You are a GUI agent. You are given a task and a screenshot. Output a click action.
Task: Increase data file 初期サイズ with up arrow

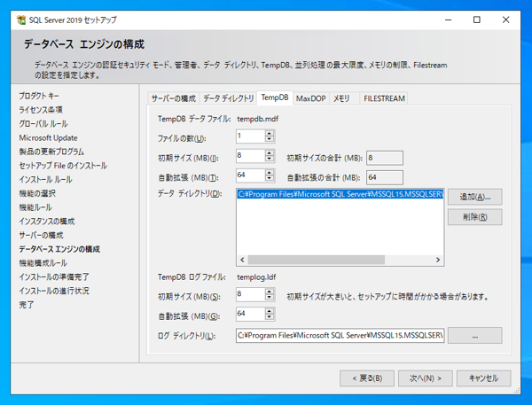coord(270,153)
